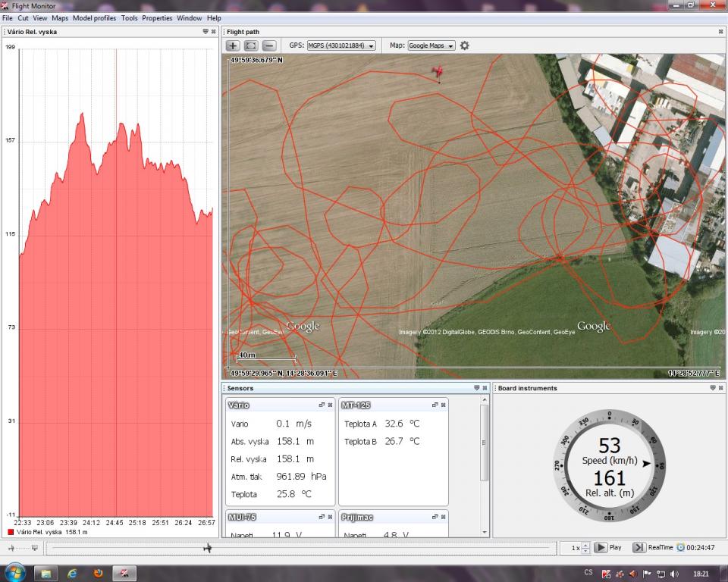Detach the MT-125 sensor card
Screen dimensions: 728x582
click(x=435, y=405)
